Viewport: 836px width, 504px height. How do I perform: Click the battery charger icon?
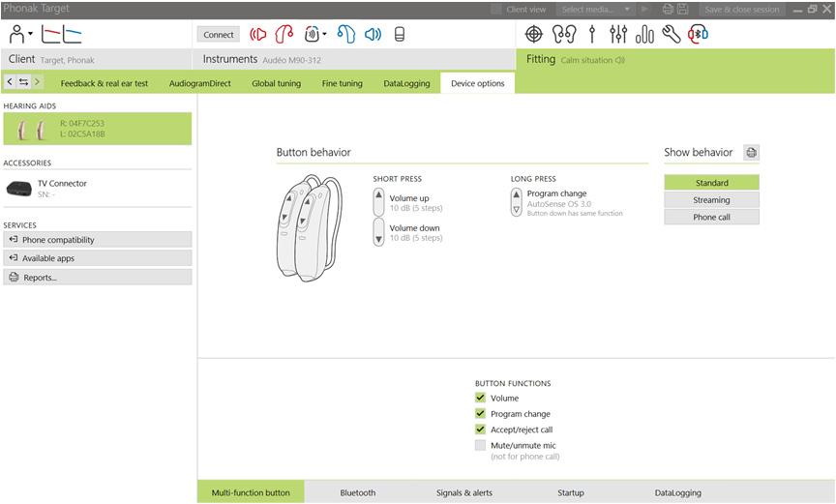(400, 35)
